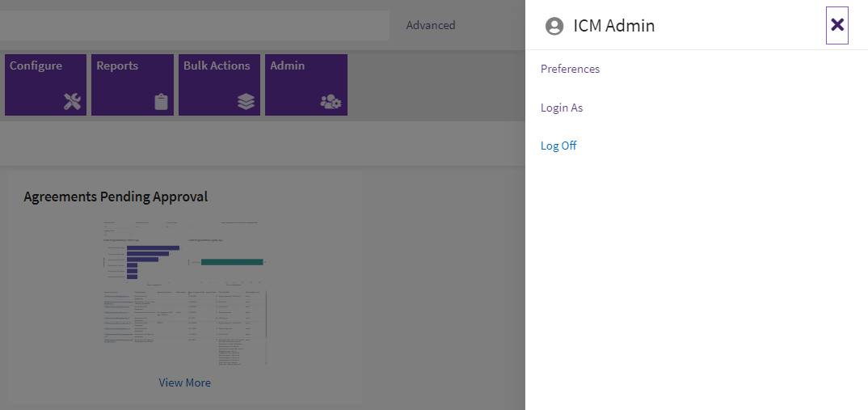Click the Reports tile label
Screen dimensions: 868x410
coord(117,66)
